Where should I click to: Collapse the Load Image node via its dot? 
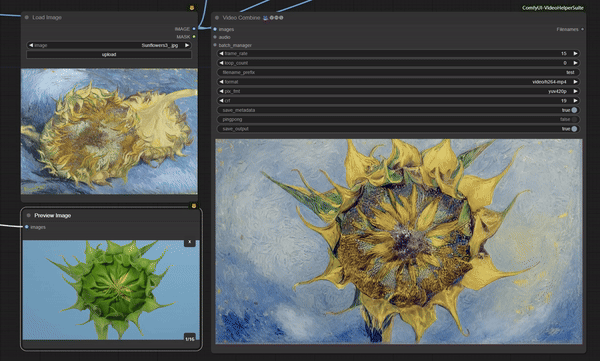click(27, 17)
